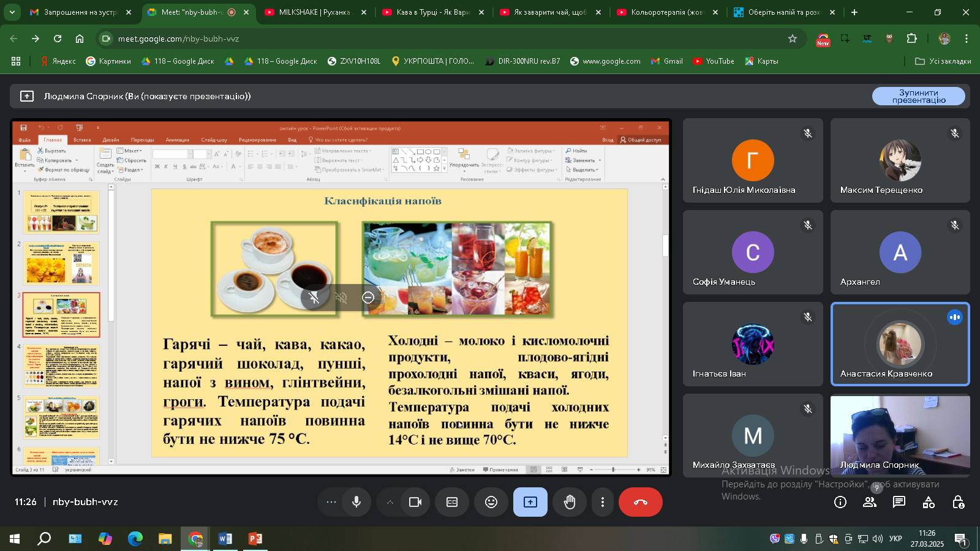The height and width of the screenshot is (551, 980).
Task: Toggle closed captions
Action: (452, 502)
